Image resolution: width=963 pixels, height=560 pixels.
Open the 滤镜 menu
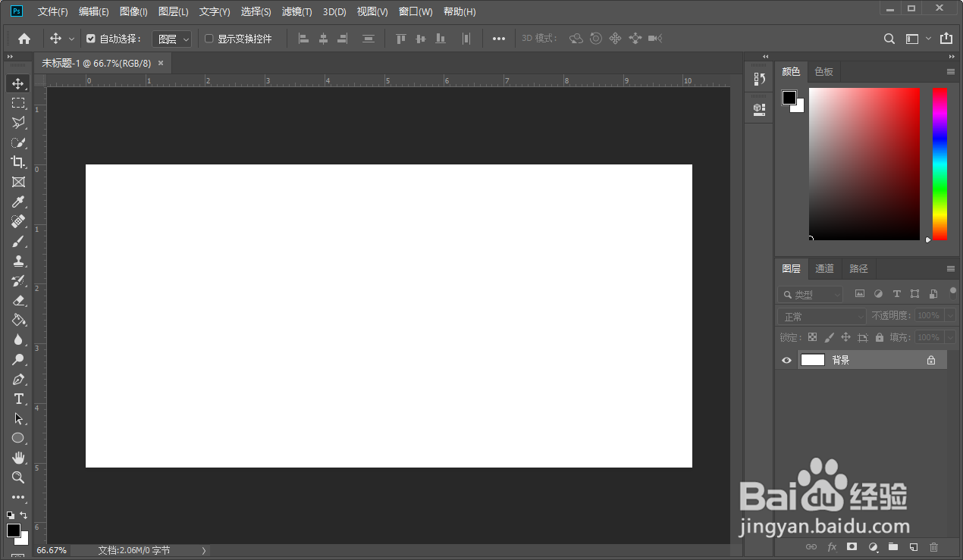pos(296,11)
